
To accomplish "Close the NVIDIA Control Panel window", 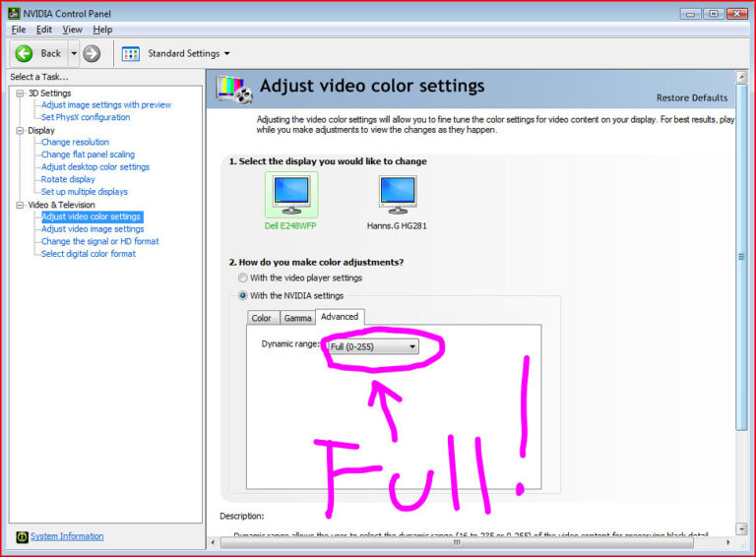I will click(x=737, y=14).
